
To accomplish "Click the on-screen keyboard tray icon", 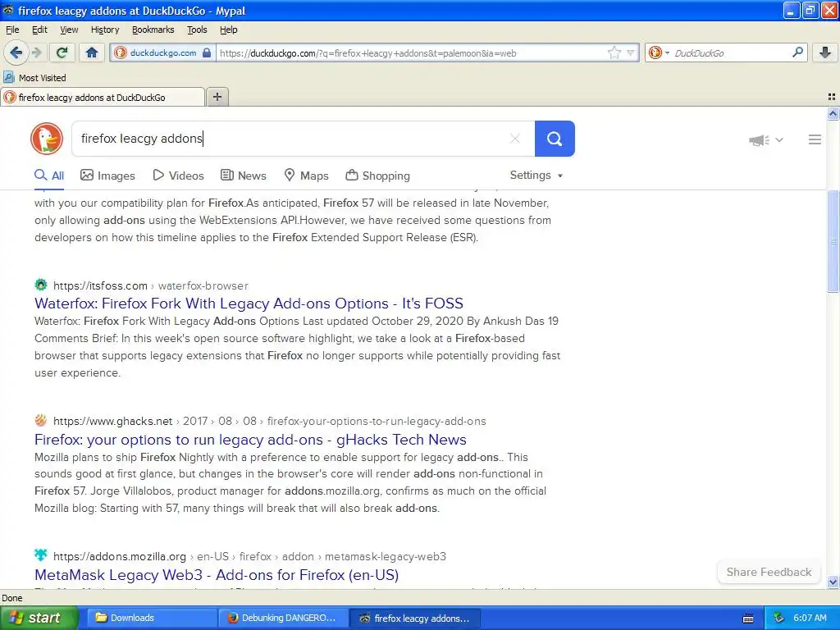I will 748,619.
